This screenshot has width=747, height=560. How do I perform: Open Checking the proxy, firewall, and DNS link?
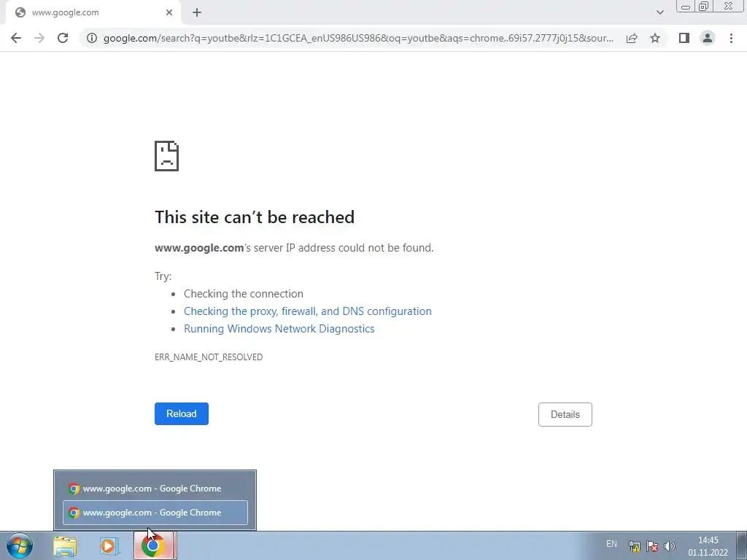coord(308,311)
